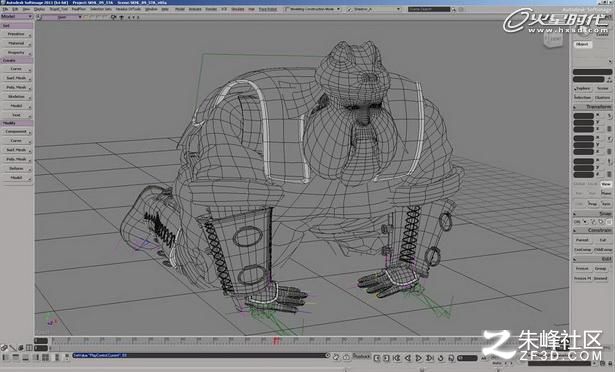Click the Selection button

pyautogui.click(x=583, y=97)
